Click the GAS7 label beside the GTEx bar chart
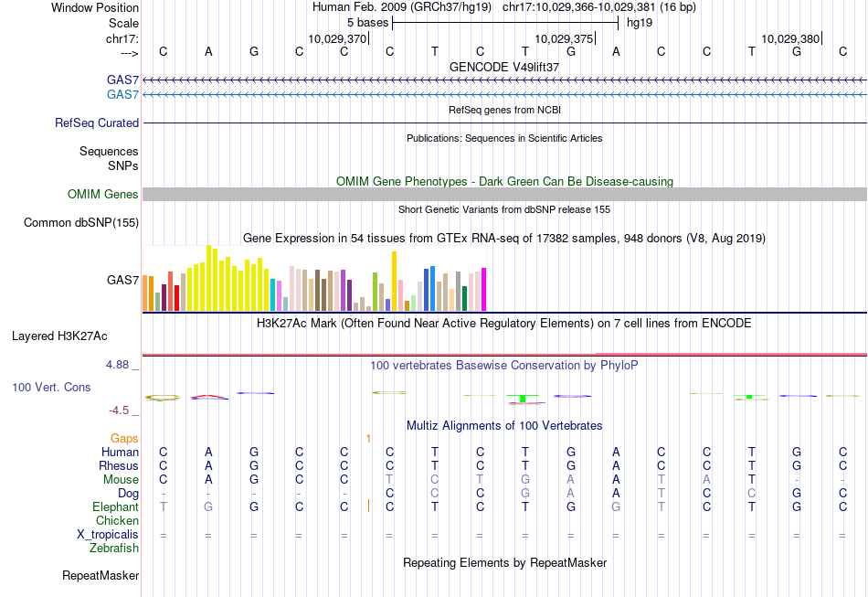 click(123, 280)
